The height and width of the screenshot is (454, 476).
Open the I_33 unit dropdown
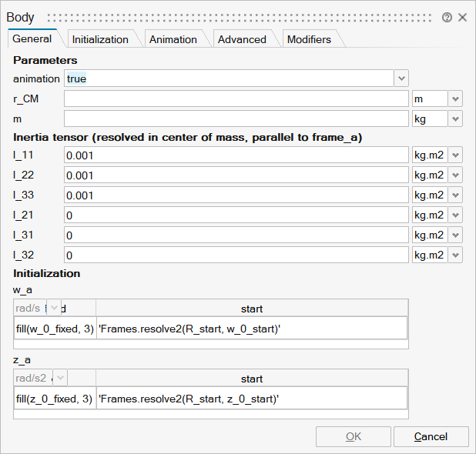(455, 195)
